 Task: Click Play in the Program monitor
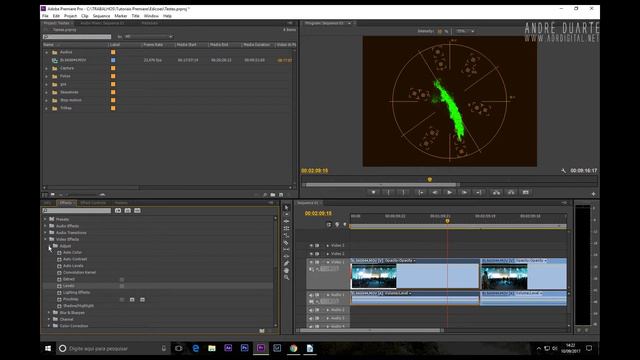click(449, 192)
